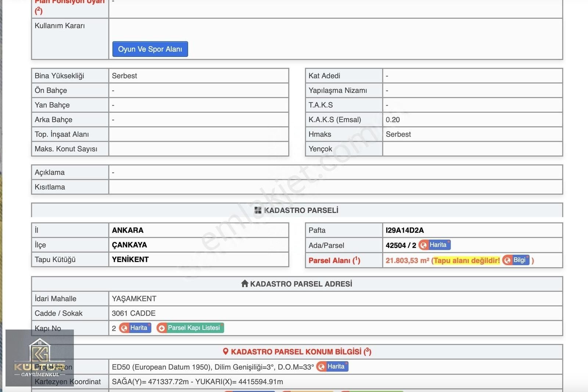This screenshot has width=588, height=392.
Task: Select the Tapu Kütüğü value YENİKENT
Action: [130, 259]
